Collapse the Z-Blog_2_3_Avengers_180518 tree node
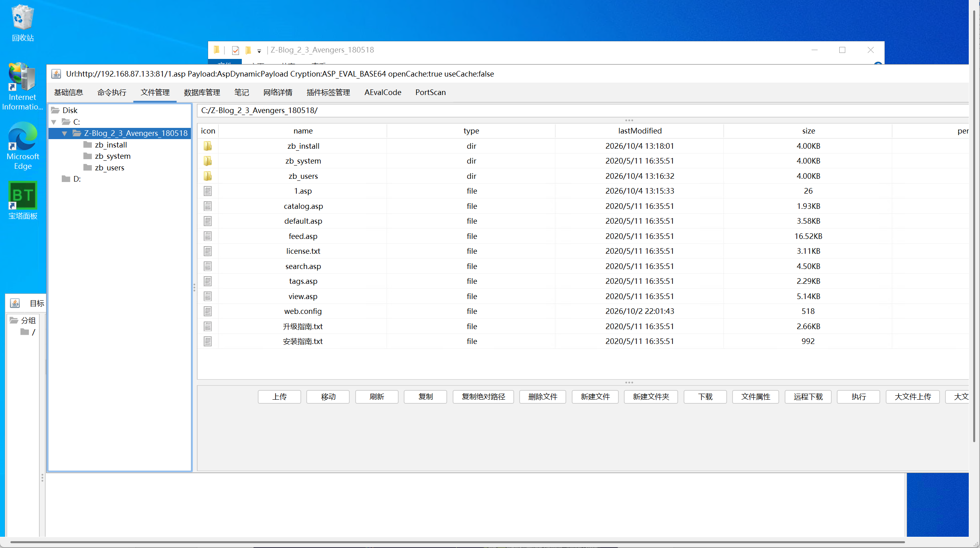This screenshot has height=548, width=980. click(65, 133)
